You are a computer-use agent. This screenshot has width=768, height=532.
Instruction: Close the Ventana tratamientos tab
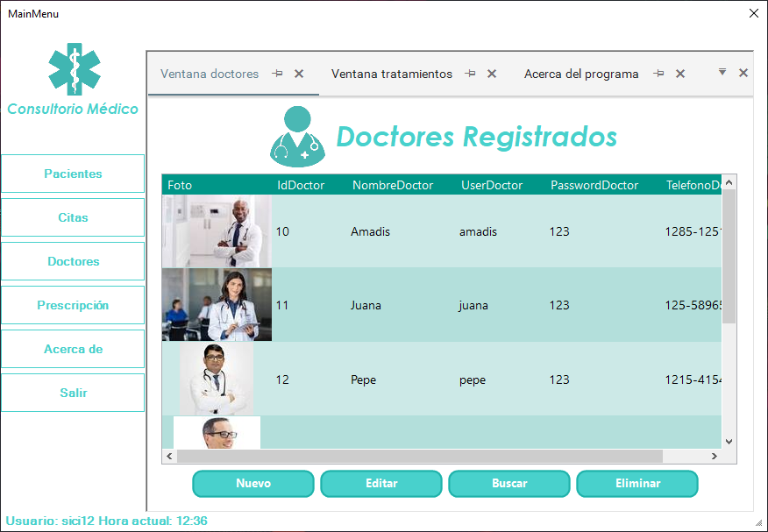click(492, 74)
